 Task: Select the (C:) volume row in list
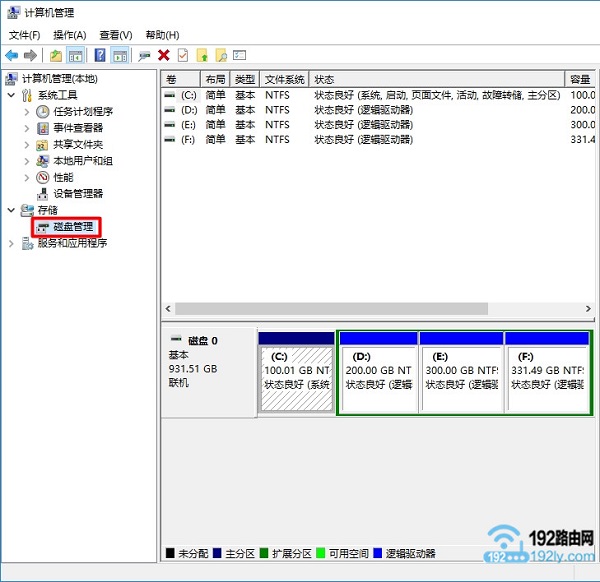click(188, 95)
